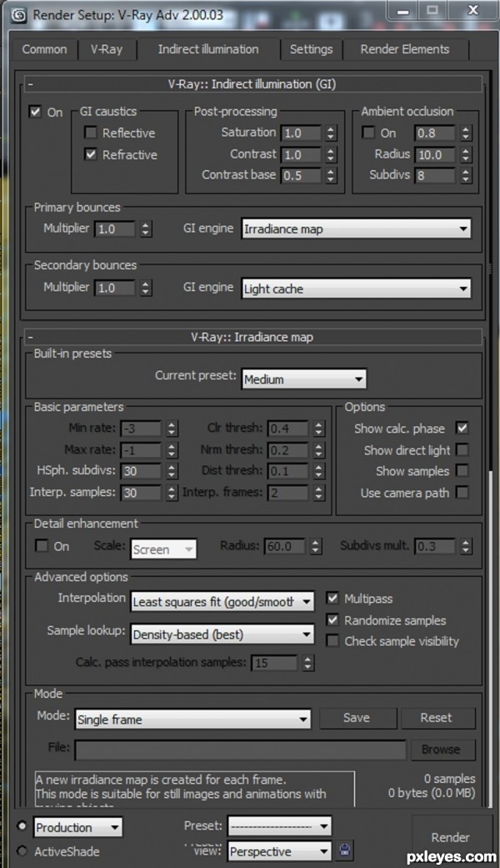Click the Primary bounces Multiplier field
500x868 pixels.
115,228
